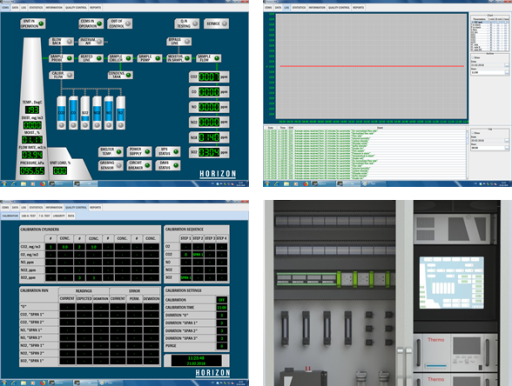Screen dimensions: 512x386
Task: Click the Power Supply status indicator
Action: [x=139, y=152]
